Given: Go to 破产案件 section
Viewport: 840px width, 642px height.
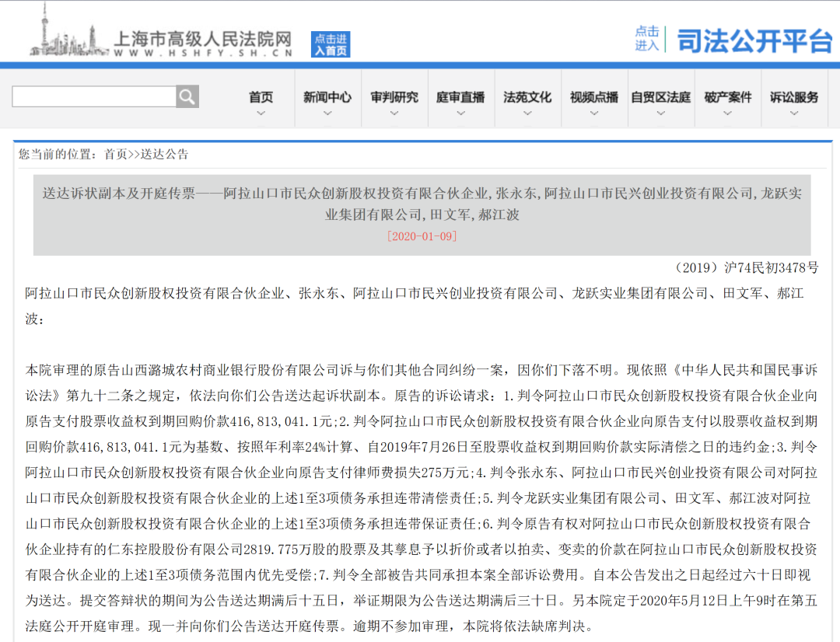Looking at the screenshot, I should 727,97.
